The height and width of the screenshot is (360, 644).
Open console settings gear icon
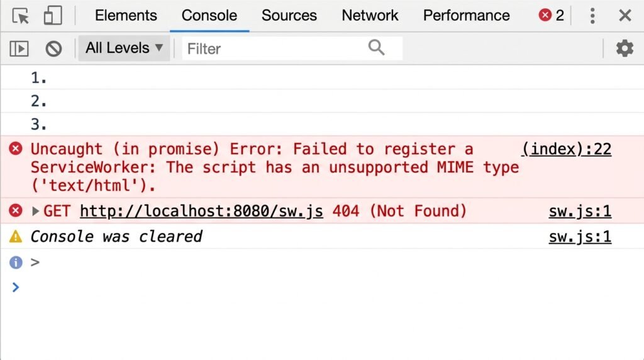click(x=625, y=48)
